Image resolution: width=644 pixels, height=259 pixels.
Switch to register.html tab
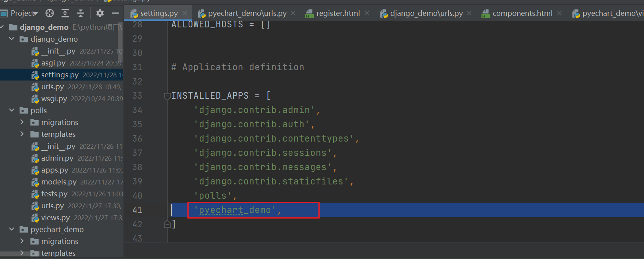click(338, 13)
